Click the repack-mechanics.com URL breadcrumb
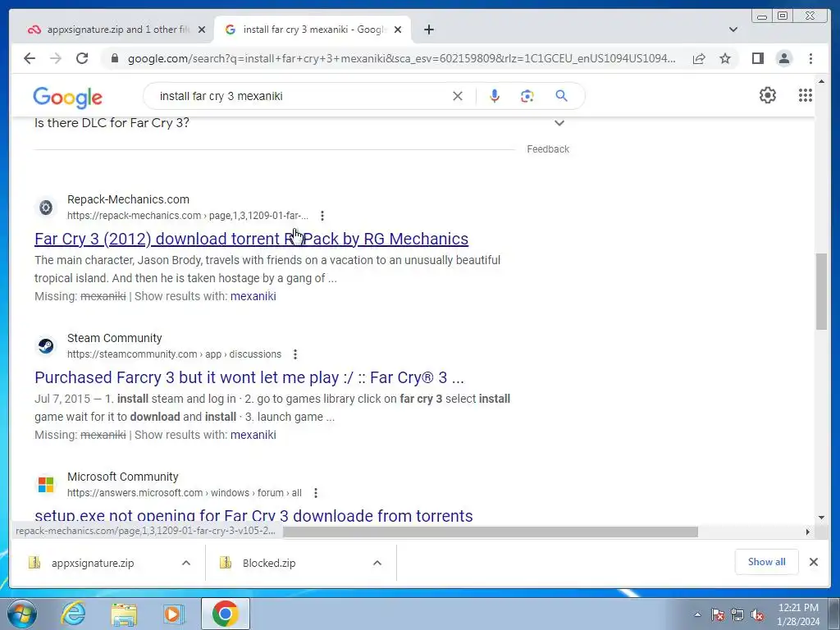The height and width of the screenshot is (630, 840). tap(188, 216)
